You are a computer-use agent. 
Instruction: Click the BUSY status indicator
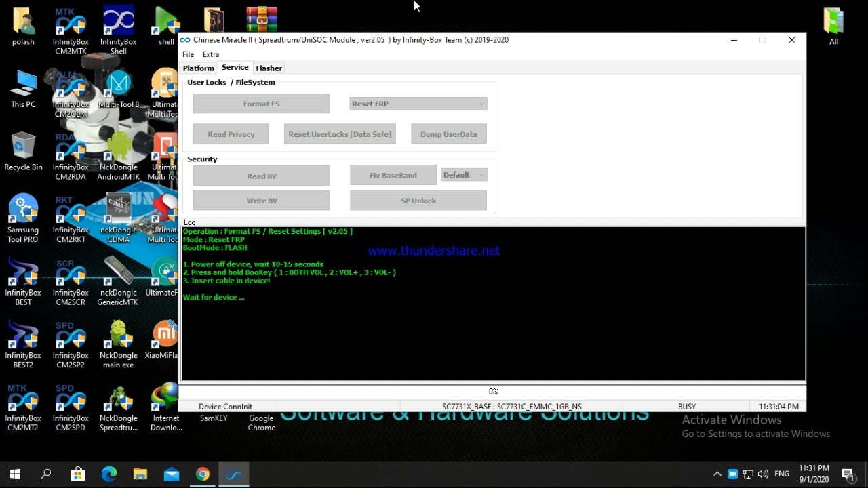coord(687,407)
